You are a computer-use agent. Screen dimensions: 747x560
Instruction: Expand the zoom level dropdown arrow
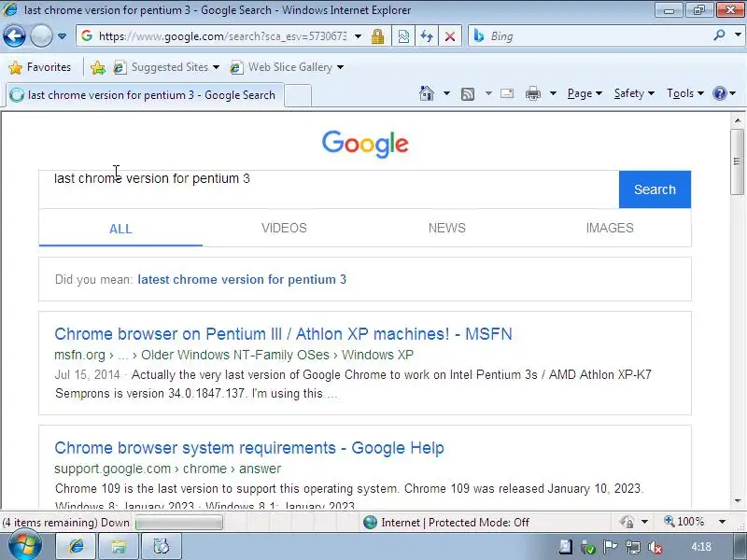click(722, 522)
